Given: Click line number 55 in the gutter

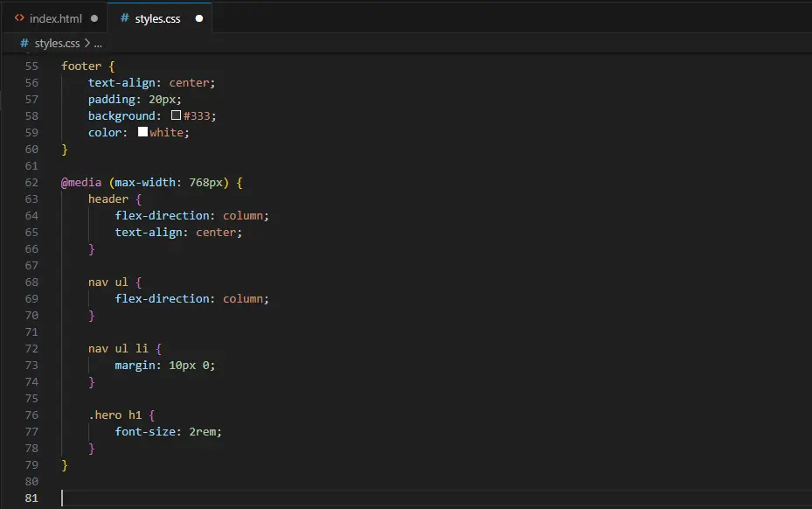Looking at the screenshot, I should pos(32,66).
